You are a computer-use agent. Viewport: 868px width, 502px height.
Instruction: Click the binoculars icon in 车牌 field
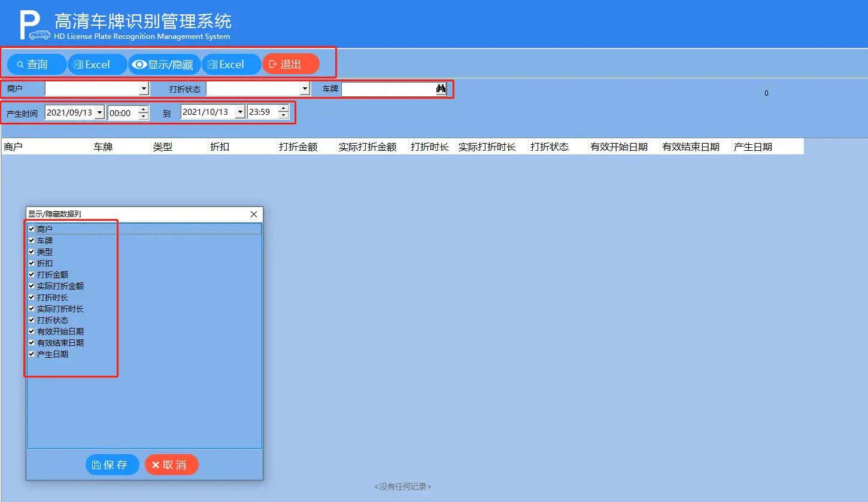point(441,89)
